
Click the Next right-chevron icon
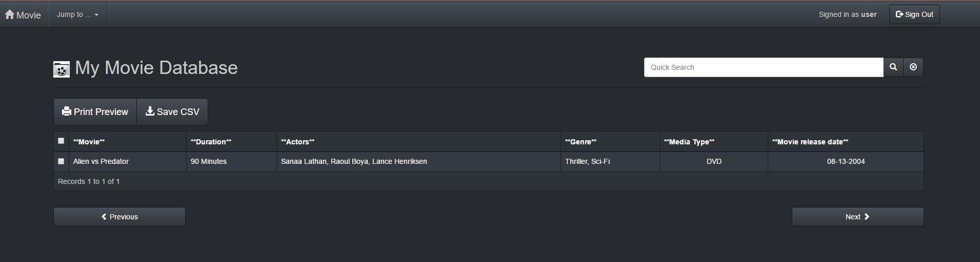tap(867, 217)
